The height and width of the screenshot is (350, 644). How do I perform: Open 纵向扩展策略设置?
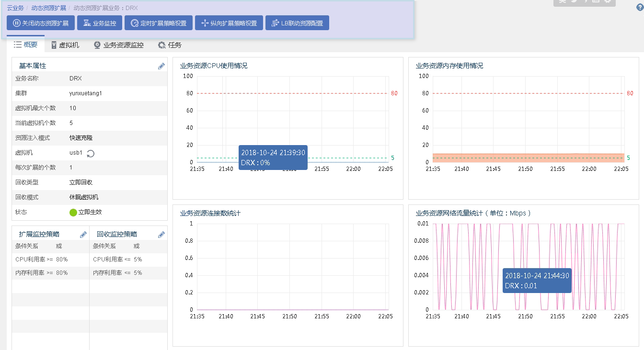pos(229,23)
